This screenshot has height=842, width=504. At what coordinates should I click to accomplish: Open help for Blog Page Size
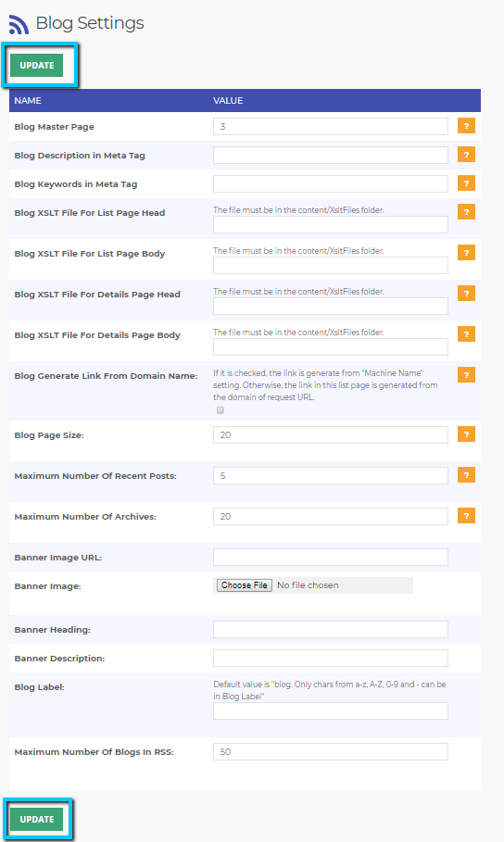[466, 434]
